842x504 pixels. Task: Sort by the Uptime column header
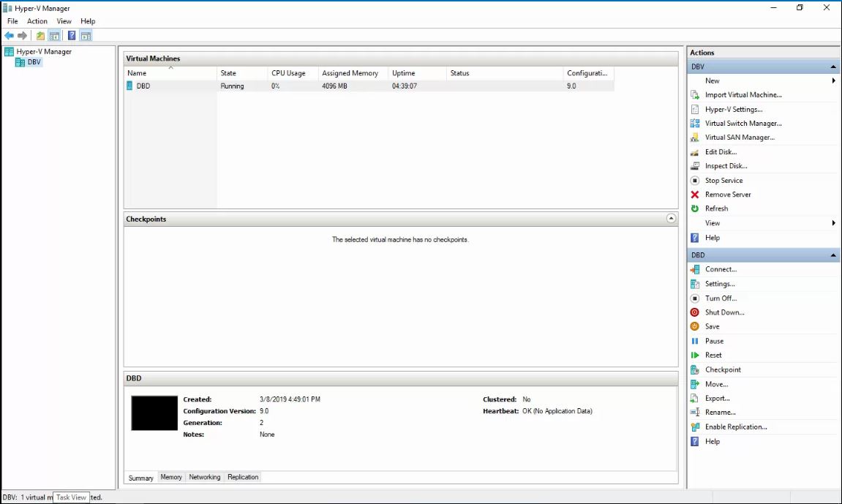(417, 73)
